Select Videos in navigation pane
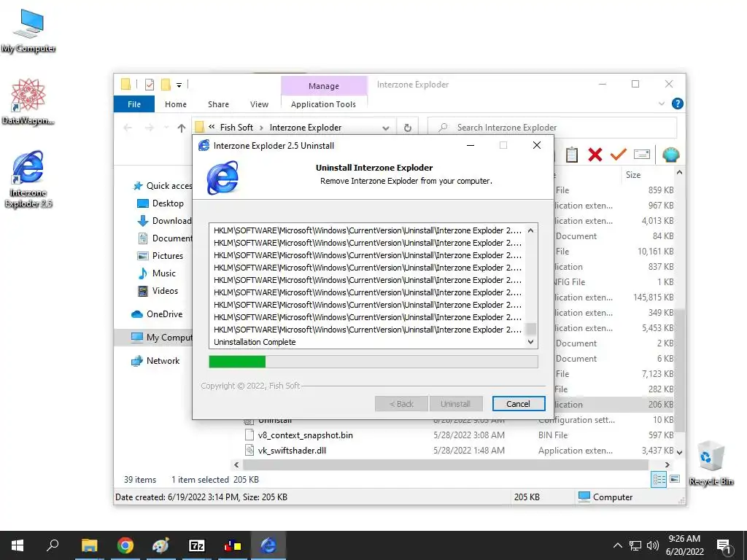This screenshot has width=747, height=560. (158, 290)
